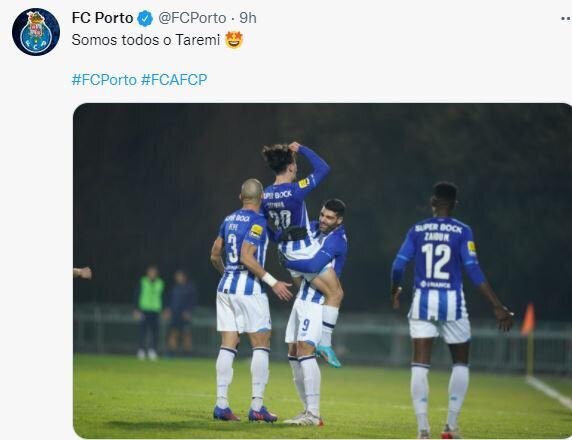Select the tweet text 'Somos todos o Taremi'
This screenshot has width=572, height=440.
click(x=146, y=40)
